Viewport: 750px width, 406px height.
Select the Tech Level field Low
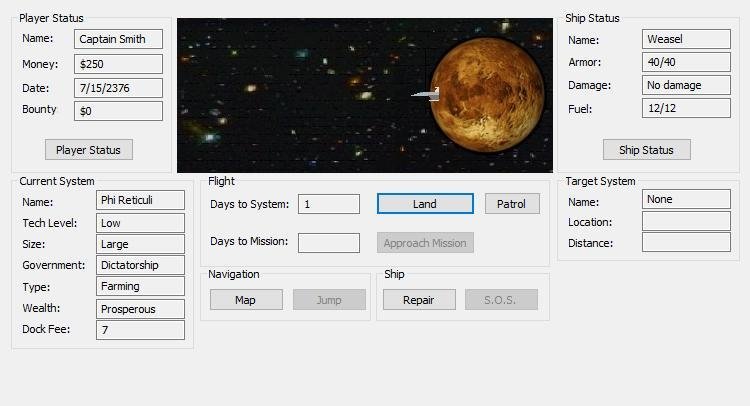pyautogui.click(x=140, y=223)
